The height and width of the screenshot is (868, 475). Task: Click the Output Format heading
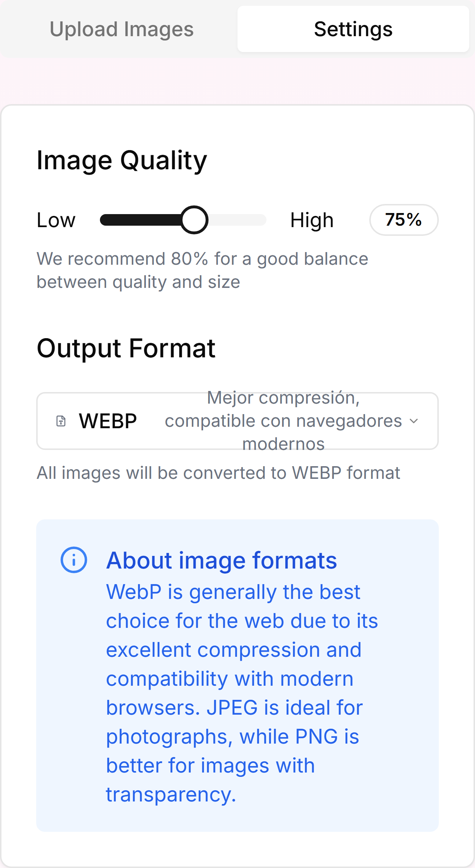[126, 348]
